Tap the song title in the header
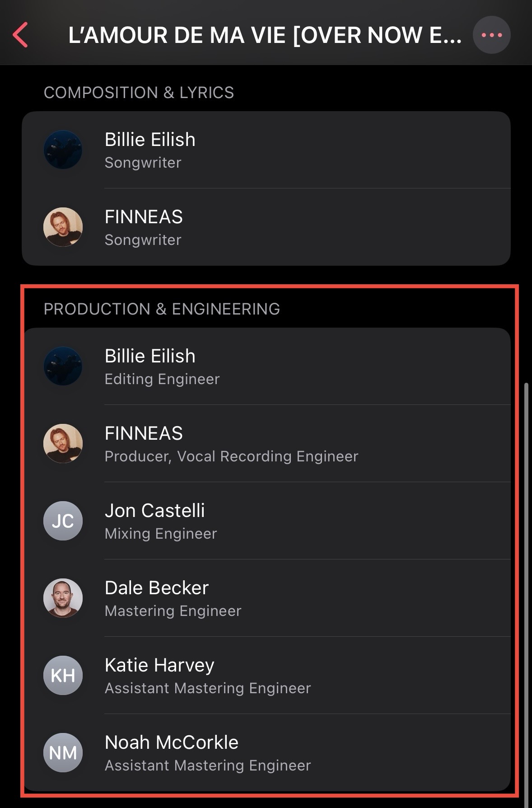 pos(265,35)
